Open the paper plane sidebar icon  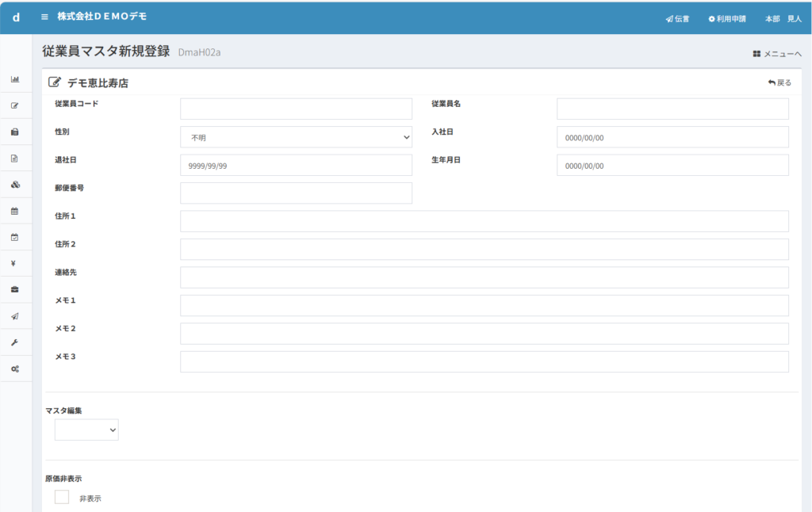click(x=14, y=316)
